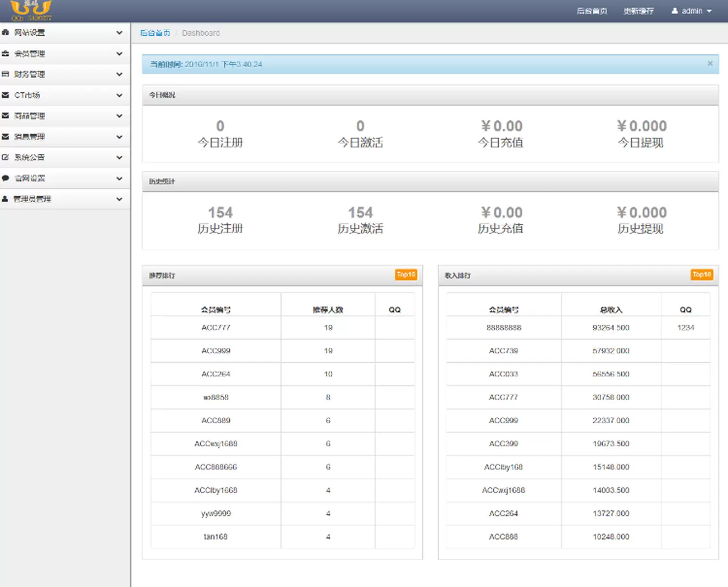Click the 管理员管理 user icon
Image resolution: width=728 pixels, height=587 pixels.
tap(5, 199)
